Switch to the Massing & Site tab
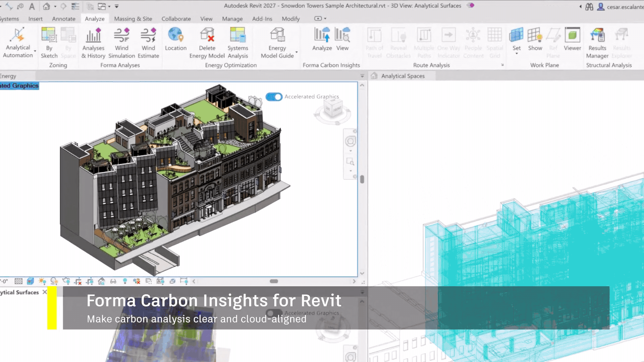 (x=133, y=19)
